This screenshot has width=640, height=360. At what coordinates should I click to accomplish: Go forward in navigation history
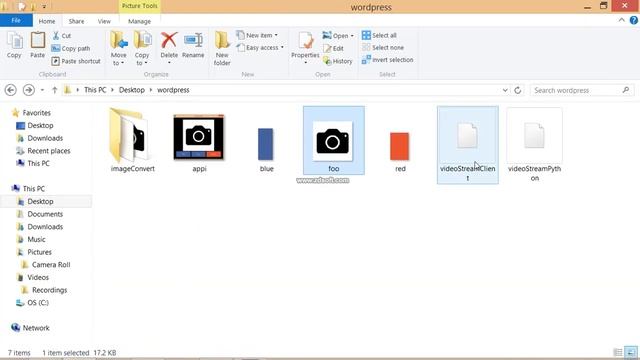pyautogui.click(x=29, y=90)
